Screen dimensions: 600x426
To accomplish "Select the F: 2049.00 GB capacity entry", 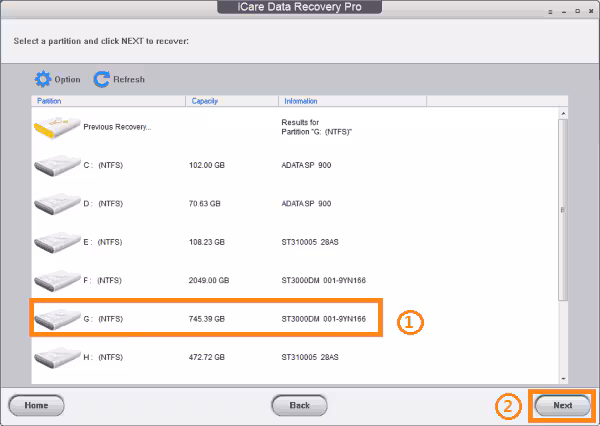I will click(209, 281).
